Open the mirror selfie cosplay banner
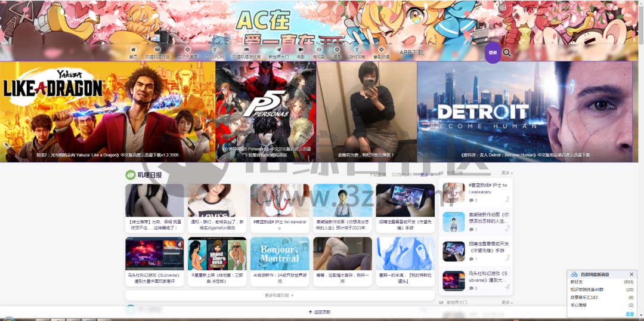The height and width of the screenshot is (321, 644). pos(366,112)
